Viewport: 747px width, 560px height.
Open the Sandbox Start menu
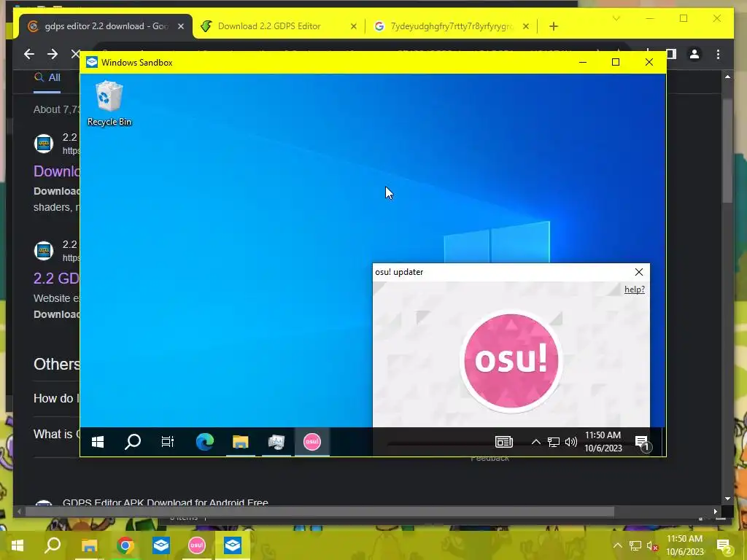(x=98, y=442)
